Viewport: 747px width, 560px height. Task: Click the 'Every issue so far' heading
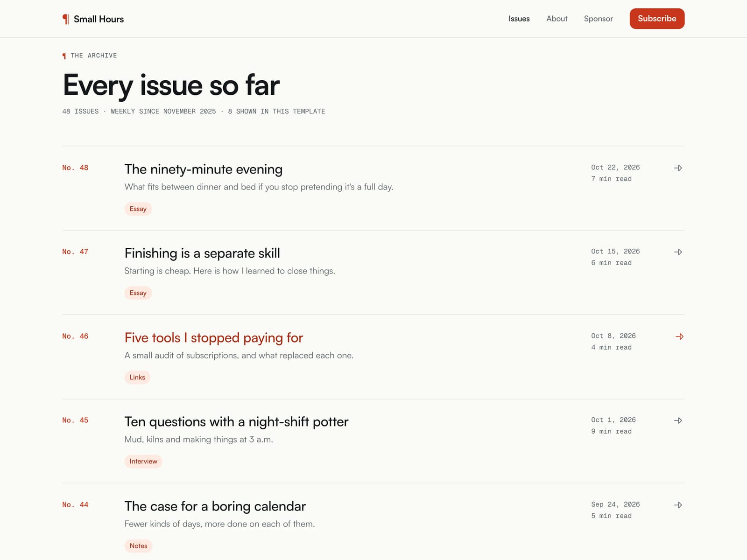(x=171, y=85)
